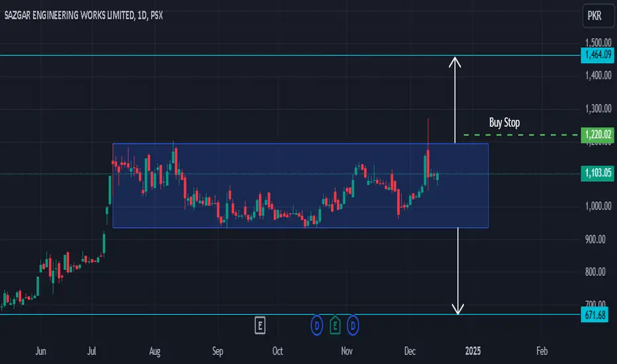617x364 pixels.
Task: Click the Dec label on time axis
Action: pyautogui.click(x=410, y=351)
